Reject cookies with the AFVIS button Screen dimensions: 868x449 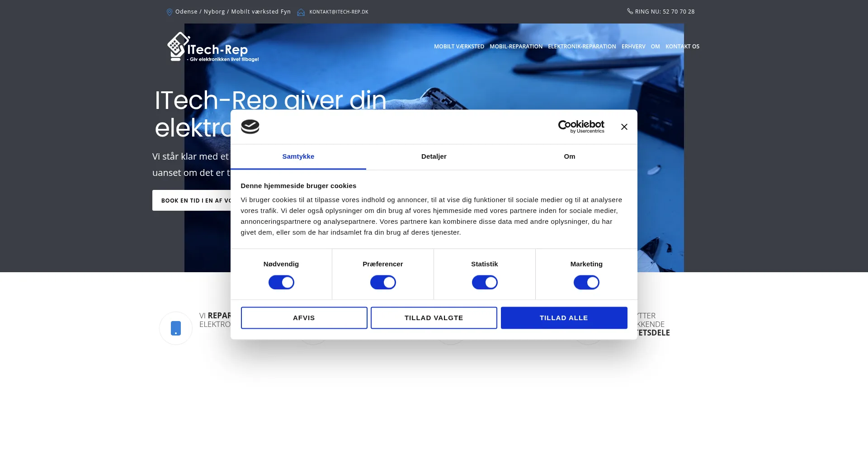pos(304,318)
